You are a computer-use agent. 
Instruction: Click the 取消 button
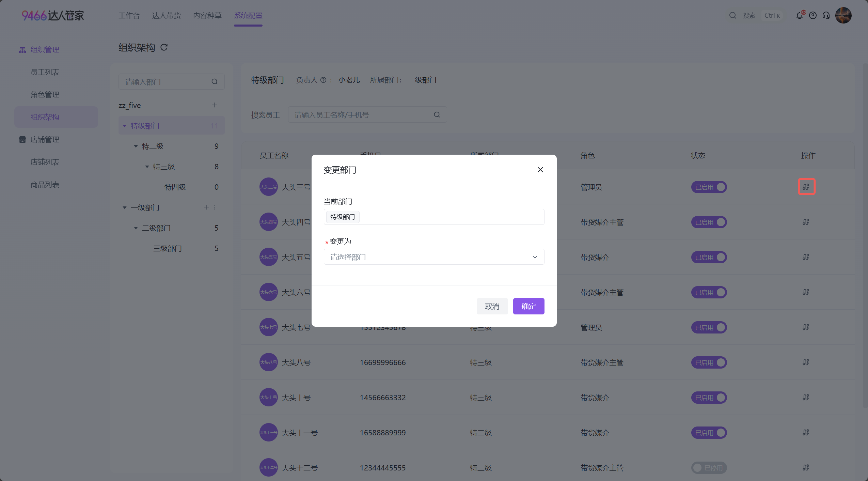pyautogui.click(x=492, y=306)
